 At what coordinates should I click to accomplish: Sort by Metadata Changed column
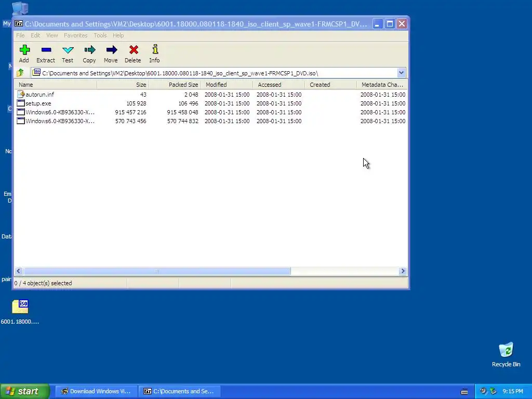coord(382,85)
